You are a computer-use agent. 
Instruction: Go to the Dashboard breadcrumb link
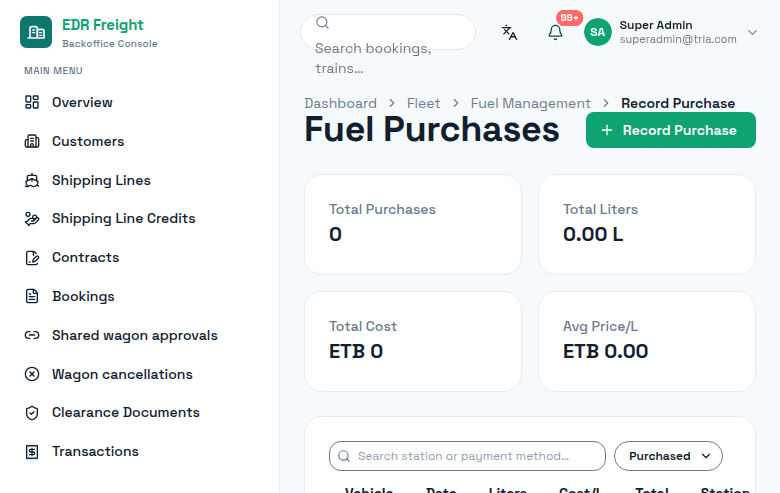(x=340, y=103)
